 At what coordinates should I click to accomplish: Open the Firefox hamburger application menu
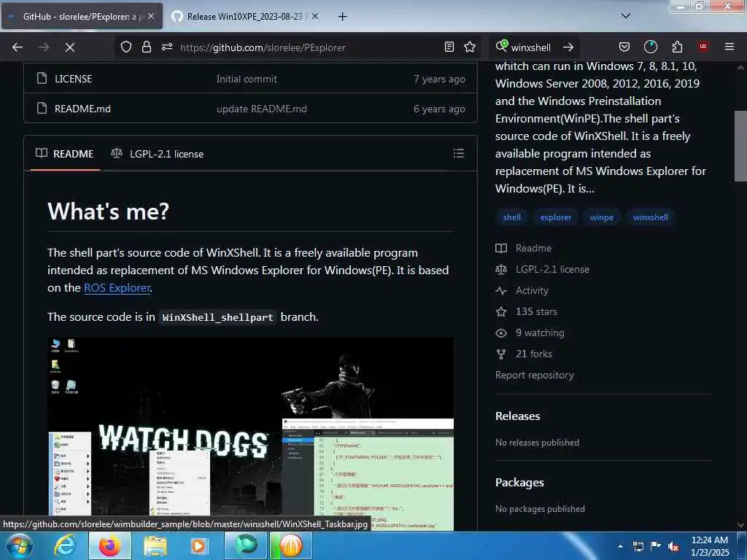pyautogui.click(x=729, y=47)
